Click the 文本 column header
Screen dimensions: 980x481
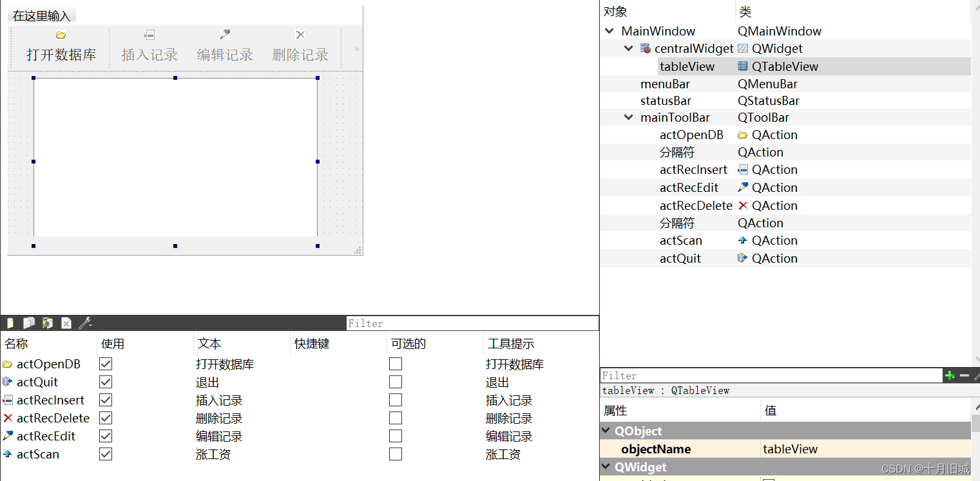tap(242, 344)
